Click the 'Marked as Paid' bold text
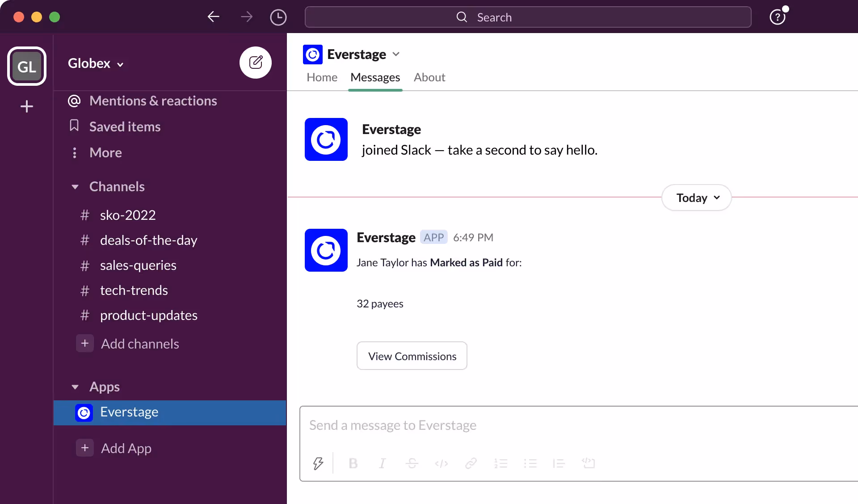This screenshot has height=504, width=858. 466,263
